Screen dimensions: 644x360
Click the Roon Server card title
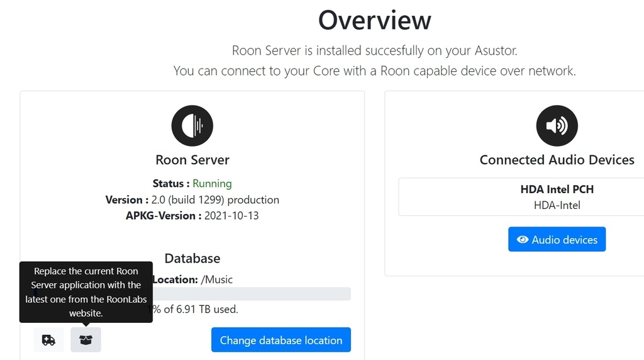192,160
